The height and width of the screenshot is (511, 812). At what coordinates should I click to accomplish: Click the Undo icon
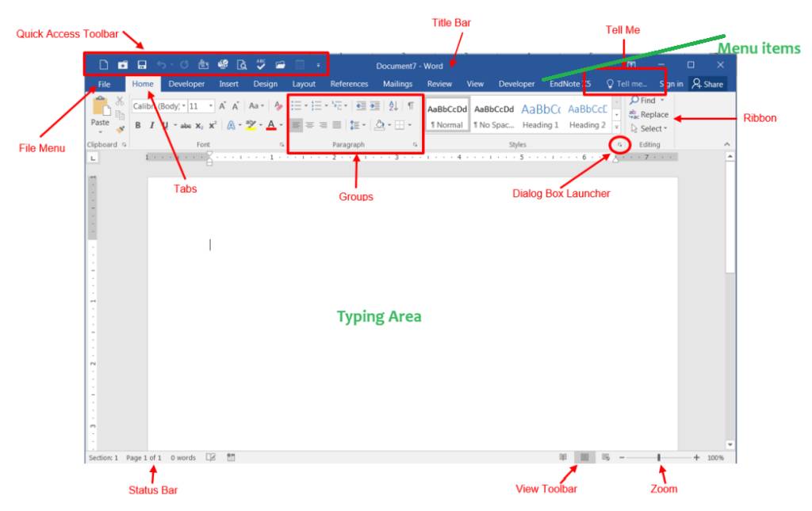[x=162, y=63]
